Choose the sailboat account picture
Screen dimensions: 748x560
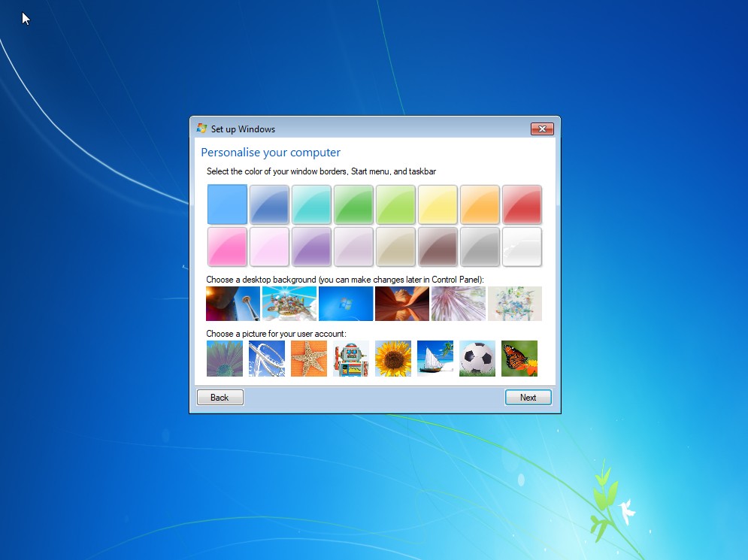coord(435,359)
